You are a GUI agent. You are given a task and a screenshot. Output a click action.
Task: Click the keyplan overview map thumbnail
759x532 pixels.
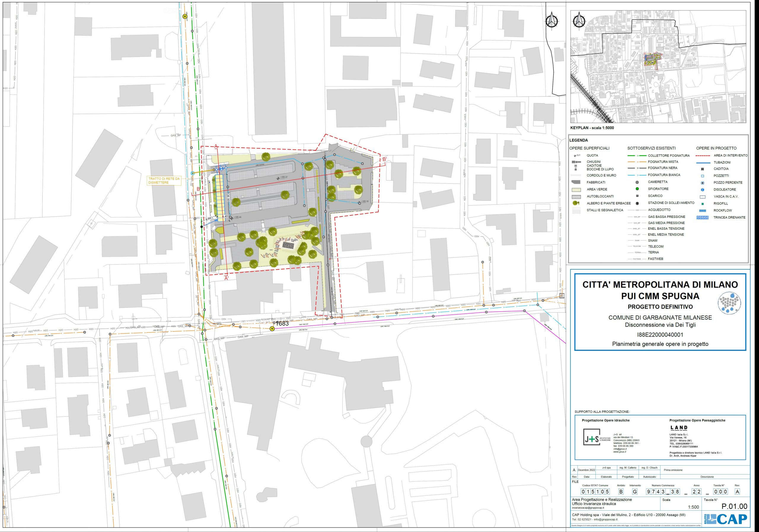(658, 67)
